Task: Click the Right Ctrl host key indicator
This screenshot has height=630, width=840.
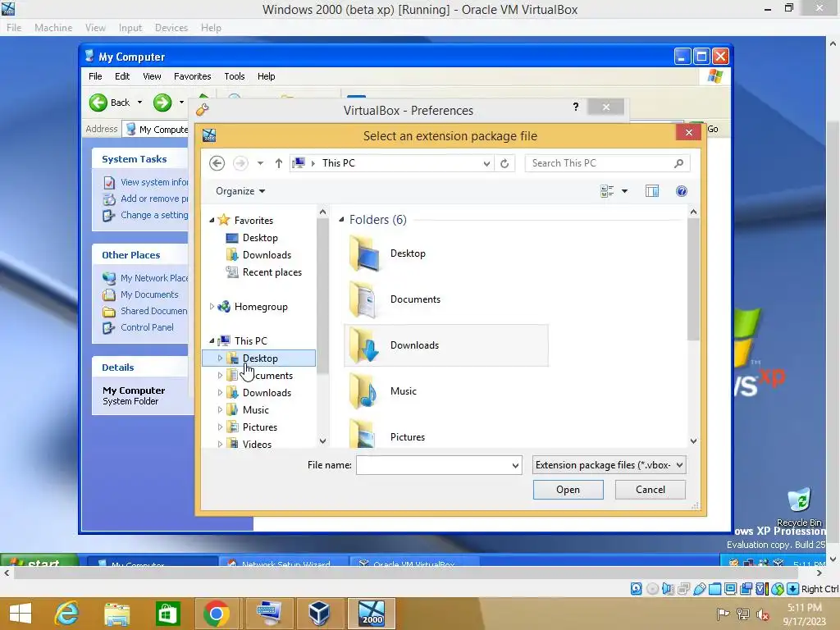Action: [819, 589]
